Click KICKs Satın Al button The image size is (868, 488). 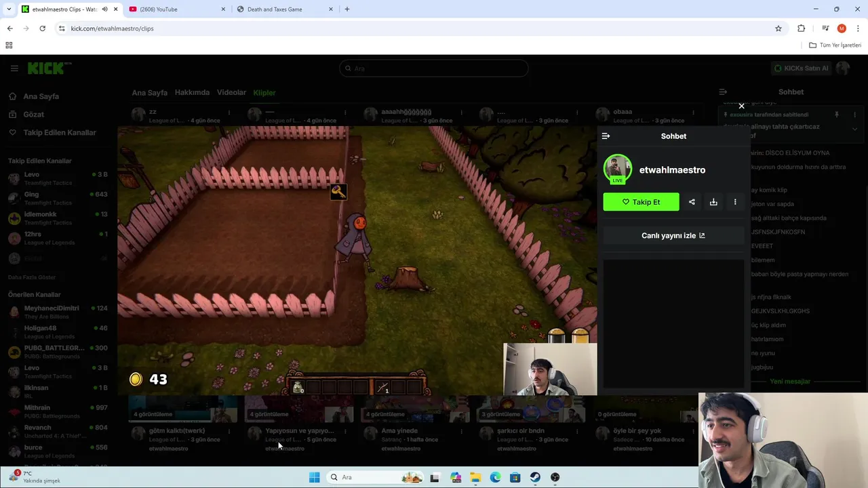tap(802, 68)
